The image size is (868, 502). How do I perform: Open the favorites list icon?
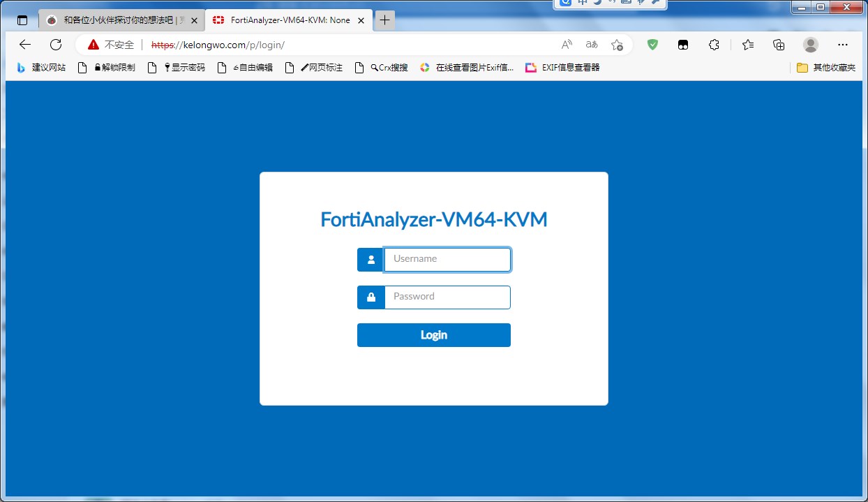click(748, 45)
